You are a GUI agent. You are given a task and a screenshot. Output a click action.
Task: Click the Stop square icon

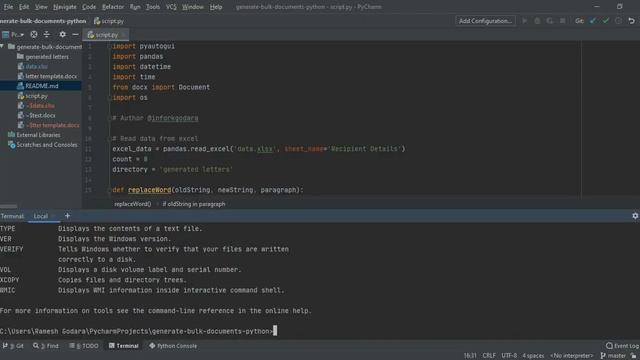pyautogui.click(x=562, y=21)
